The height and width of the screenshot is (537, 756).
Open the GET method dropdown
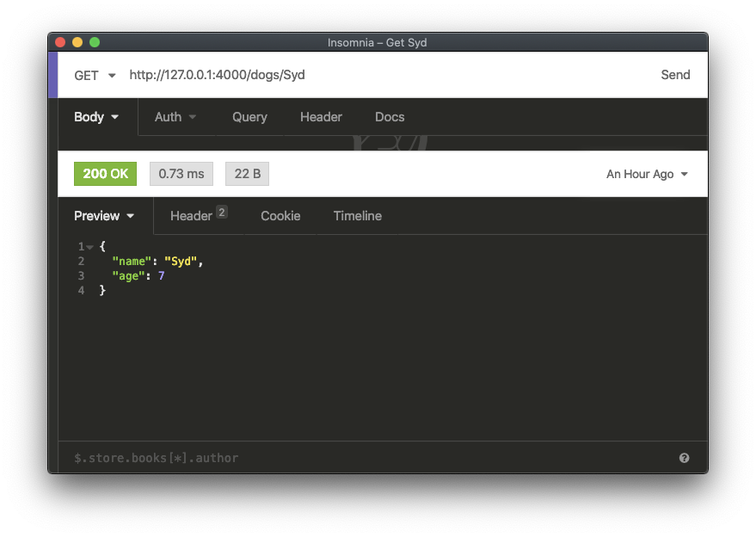point(95,75)
